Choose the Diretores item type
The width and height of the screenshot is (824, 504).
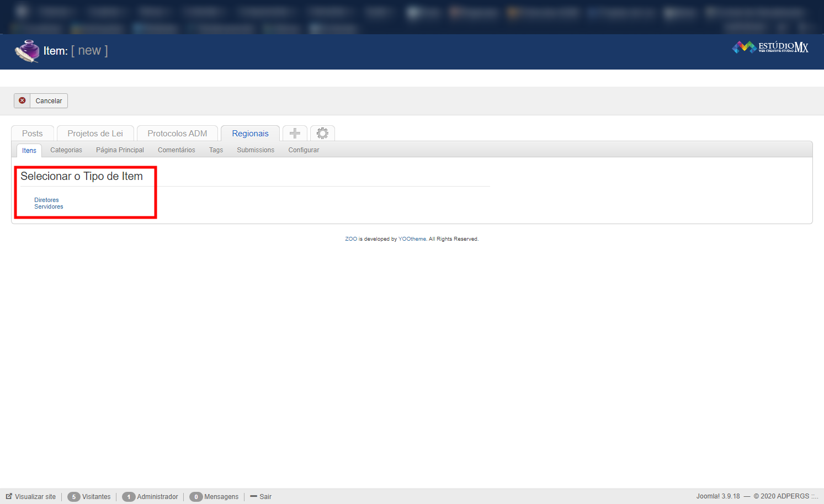pos(46,200)
